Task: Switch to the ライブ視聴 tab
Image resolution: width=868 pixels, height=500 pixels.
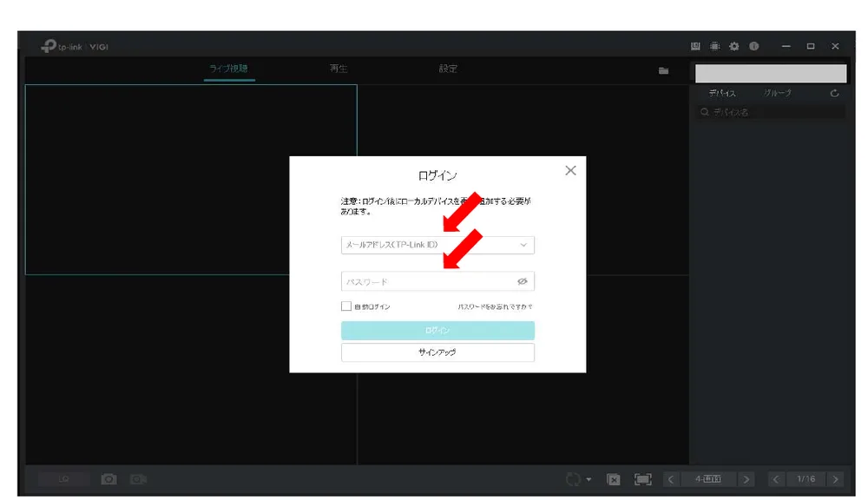Action: click(x=228, y=69)
